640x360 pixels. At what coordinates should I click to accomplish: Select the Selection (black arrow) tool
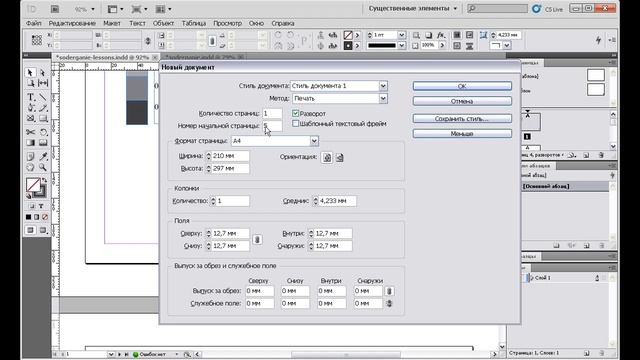point(30,73)
